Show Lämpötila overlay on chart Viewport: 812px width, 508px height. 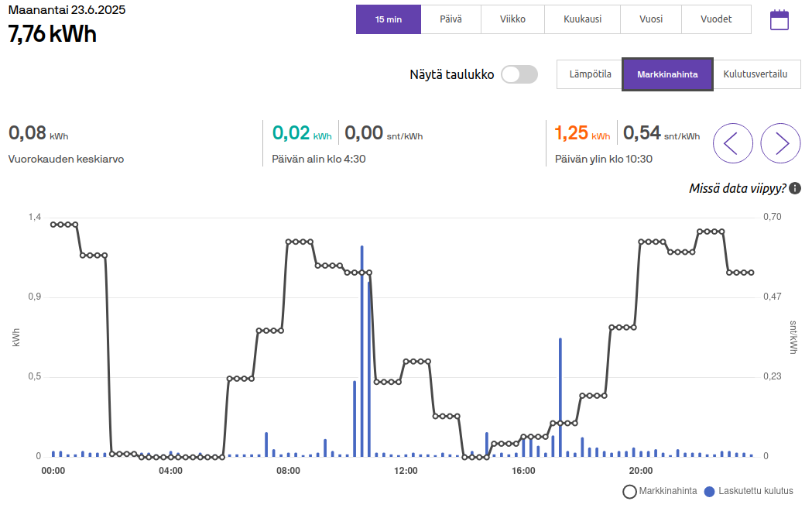point(590,74)
